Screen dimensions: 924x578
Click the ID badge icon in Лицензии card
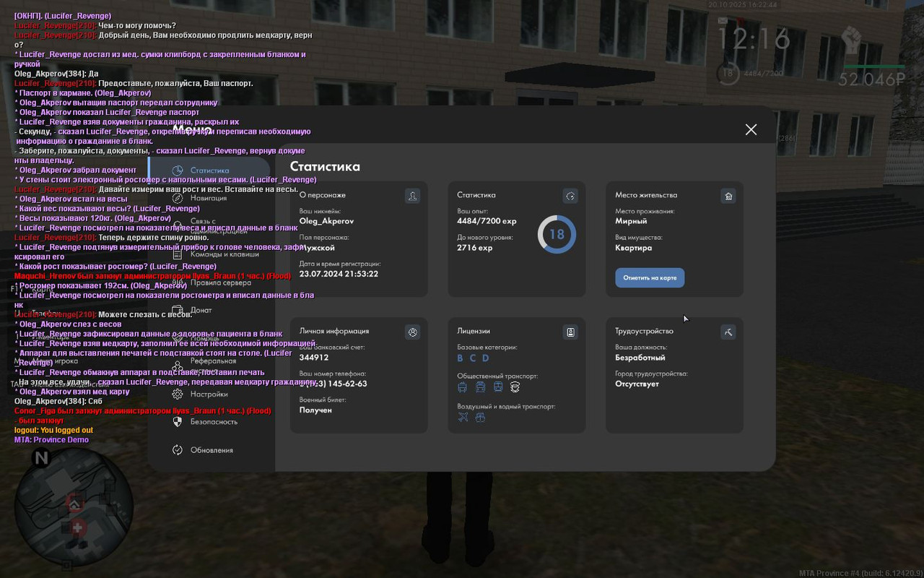click(570, 332)
